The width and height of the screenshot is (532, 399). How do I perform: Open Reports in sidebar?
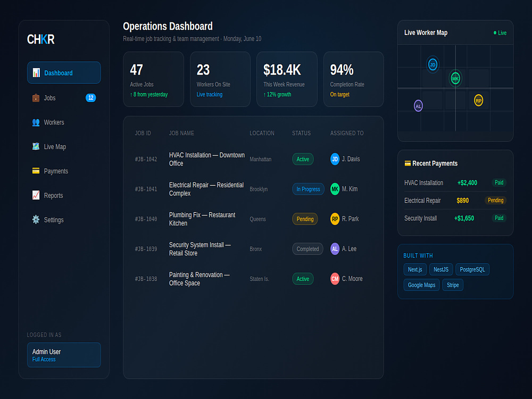coord(64,195)
